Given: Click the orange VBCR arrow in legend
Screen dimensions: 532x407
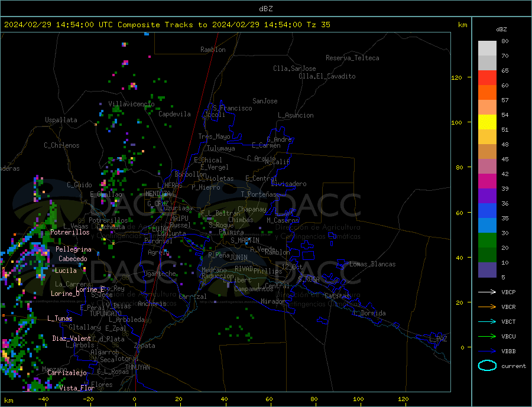Looking at the screenshot, I should click(487, 307).
